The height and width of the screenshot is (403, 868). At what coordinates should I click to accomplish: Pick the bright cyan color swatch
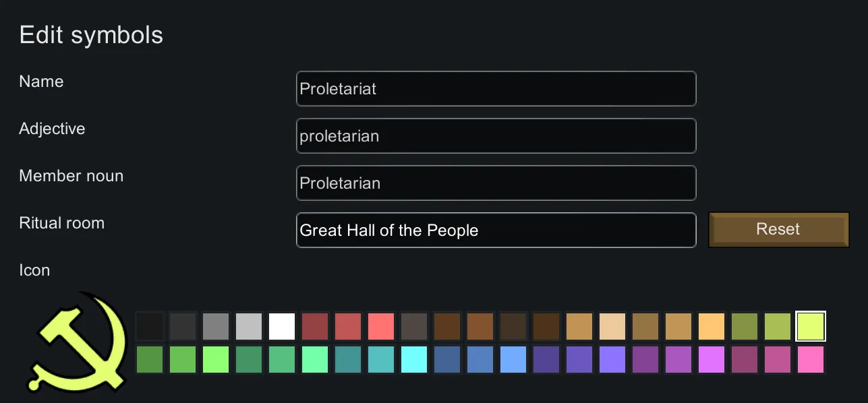tap(414, 360)
